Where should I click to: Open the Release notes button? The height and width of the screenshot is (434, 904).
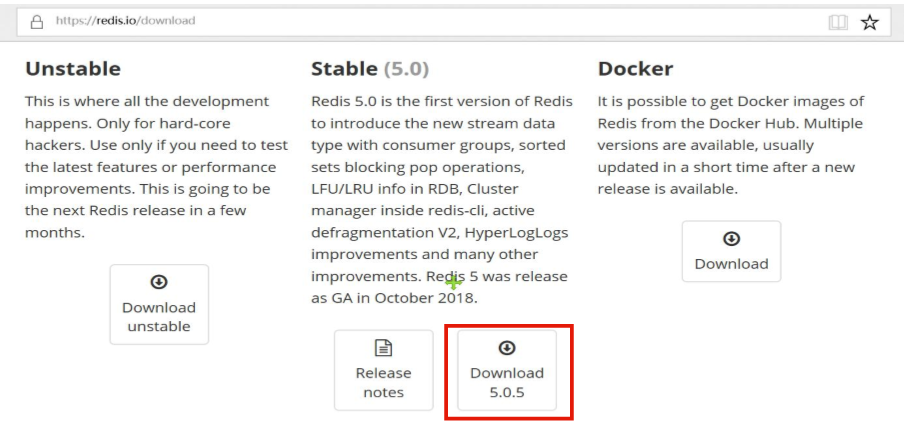click(x=383, y=370)
